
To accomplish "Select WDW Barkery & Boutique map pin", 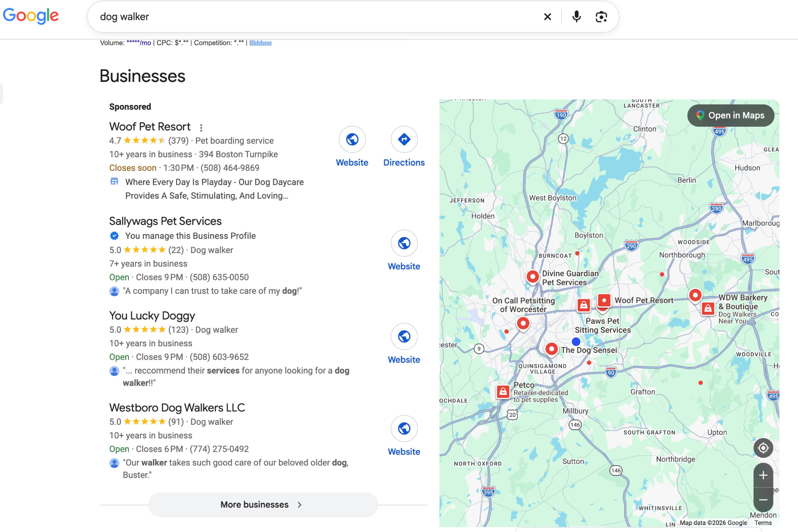I will 708,308.
